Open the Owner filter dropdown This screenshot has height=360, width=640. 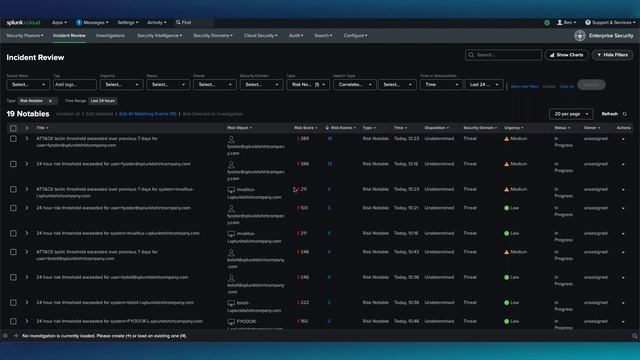coord(215,84)
